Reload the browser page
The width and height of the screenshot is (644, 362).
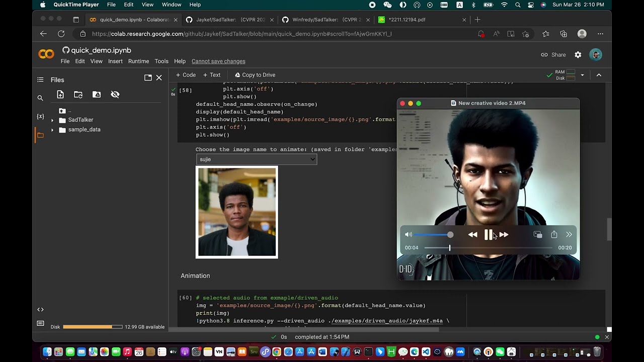(61, 34)
